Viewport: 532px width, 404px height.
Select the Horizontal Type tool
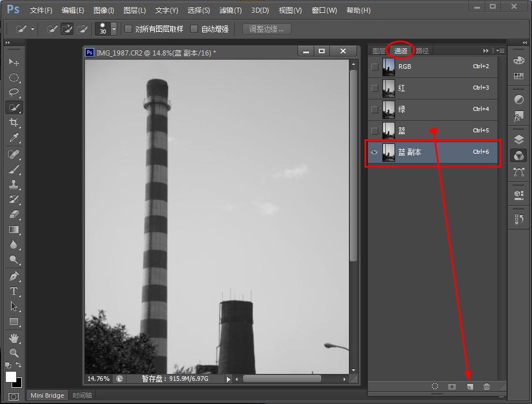(x=14, y=291)
